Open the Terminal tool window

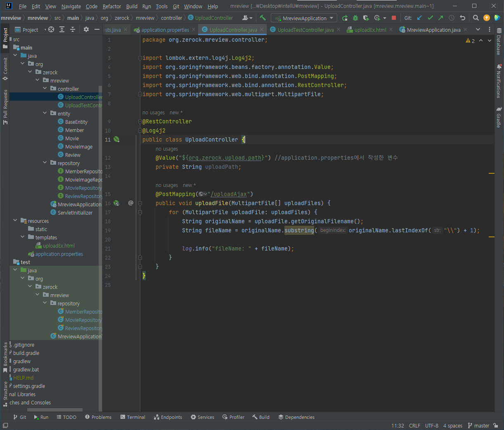pos(133,417)
